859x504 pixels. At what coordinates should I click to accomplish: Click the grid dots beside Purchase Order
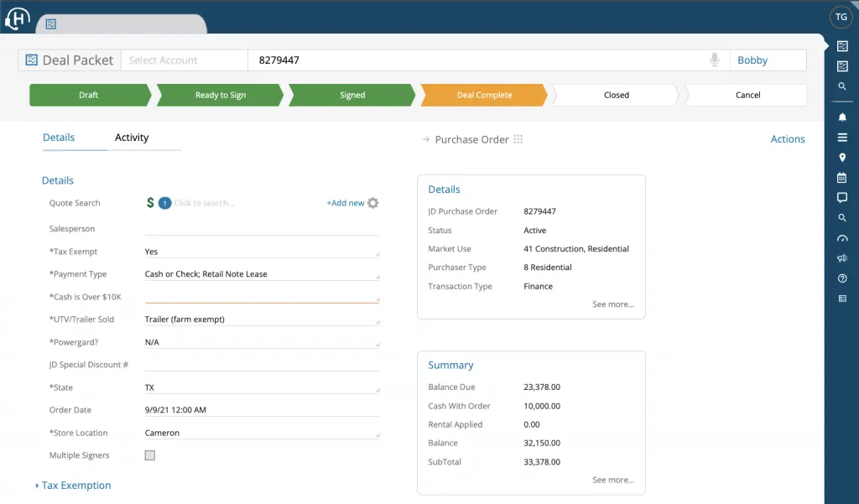[518, 139]
